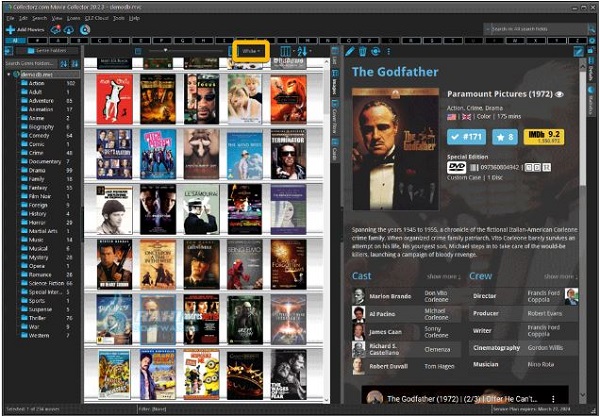600x416 pixels.
Task: Open the Genre Folders dropdown
Action: (47, 51)
